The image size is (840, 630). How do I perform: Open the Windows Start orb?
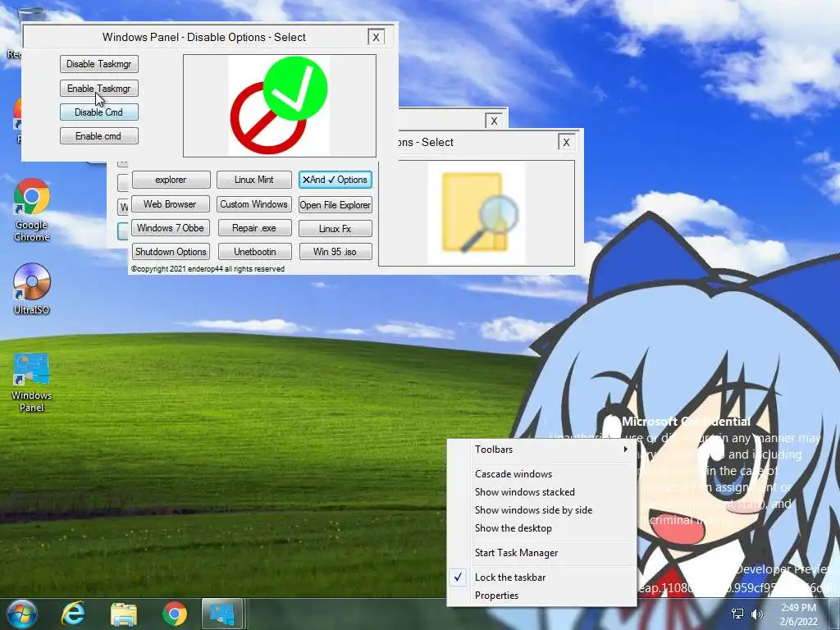click(x=21, y=614)
